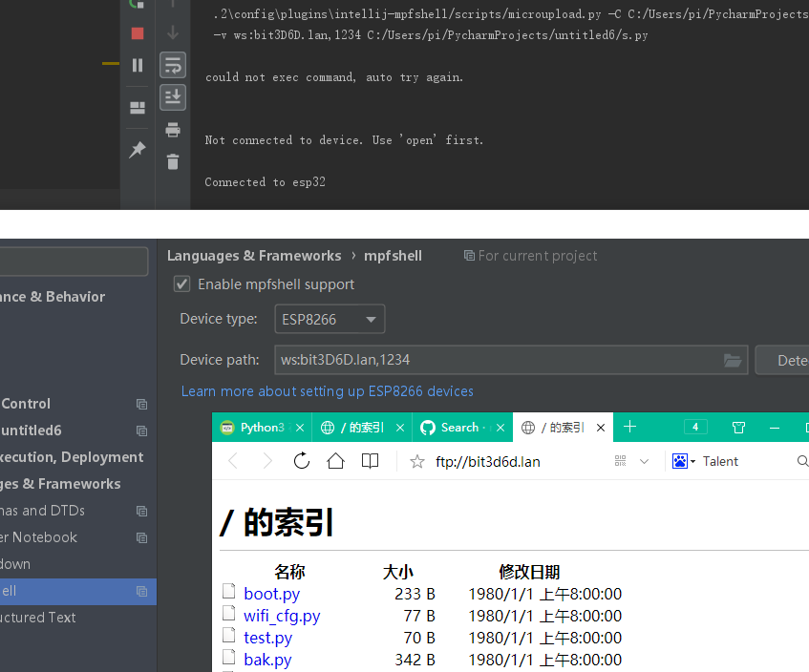Screen dimensions: 809x672
Task: Expand the Talent dropdown in browser toolbar
Action: (x=693, y=460)
